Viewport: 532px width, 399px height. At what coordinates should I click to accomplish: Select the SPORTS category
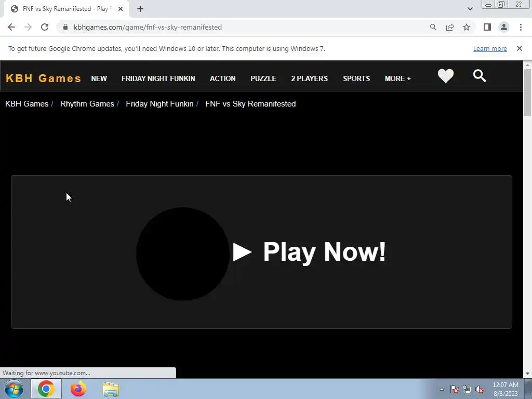(x=356, y=78)
